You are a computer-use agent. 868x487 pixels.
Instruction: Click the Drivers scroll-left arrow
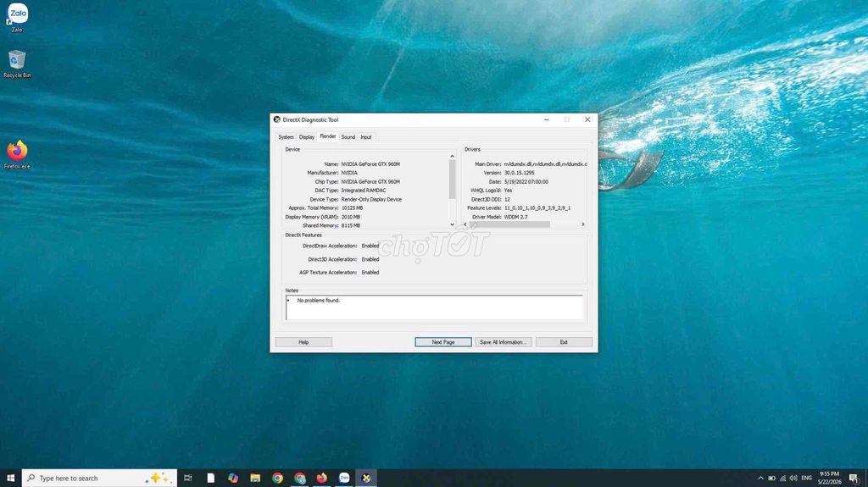click(465, 224)
